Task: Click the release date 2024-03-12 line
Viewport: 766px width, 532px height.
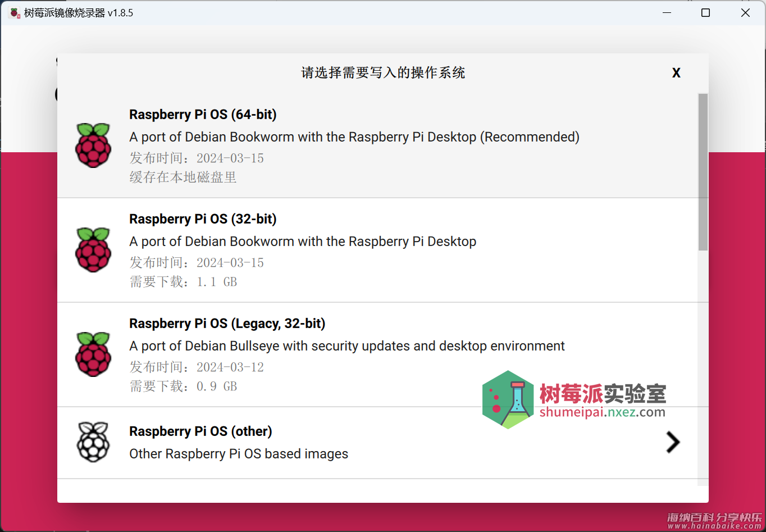Action: click(197, 367)
